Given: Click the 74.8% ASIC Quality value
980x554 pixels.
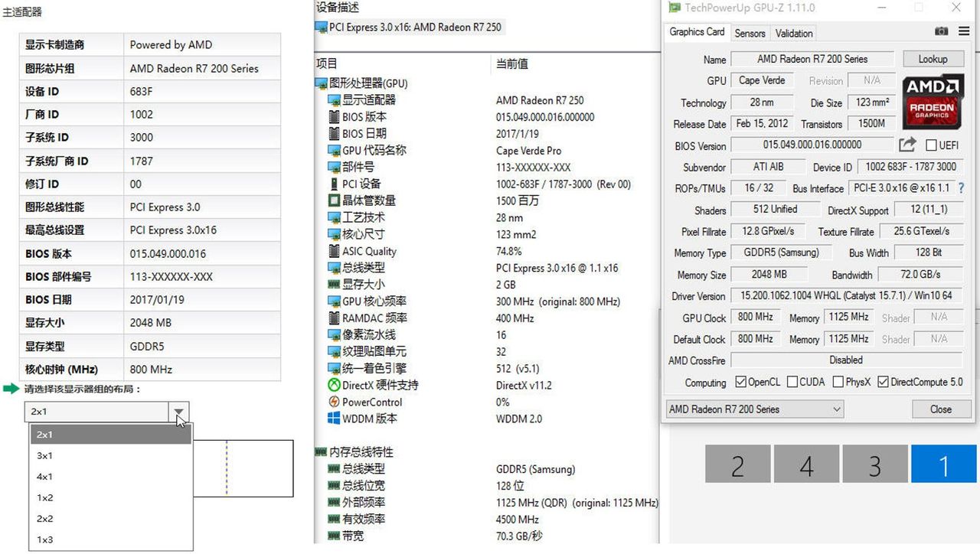Looking at the screenshot, I should pyautogui.click(x=509, y=251).
